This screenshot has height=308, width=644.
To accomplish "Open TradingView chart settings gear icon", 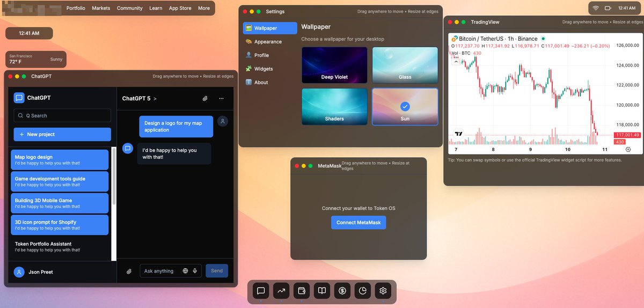I will click(628, 149).
